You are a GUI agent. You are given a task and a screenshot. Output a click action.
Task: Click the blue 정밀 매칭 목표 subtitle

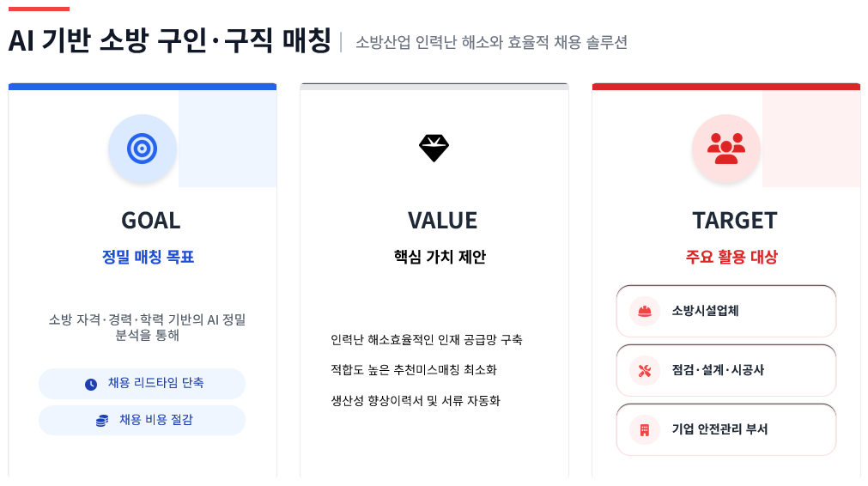(x=148, y=257)
